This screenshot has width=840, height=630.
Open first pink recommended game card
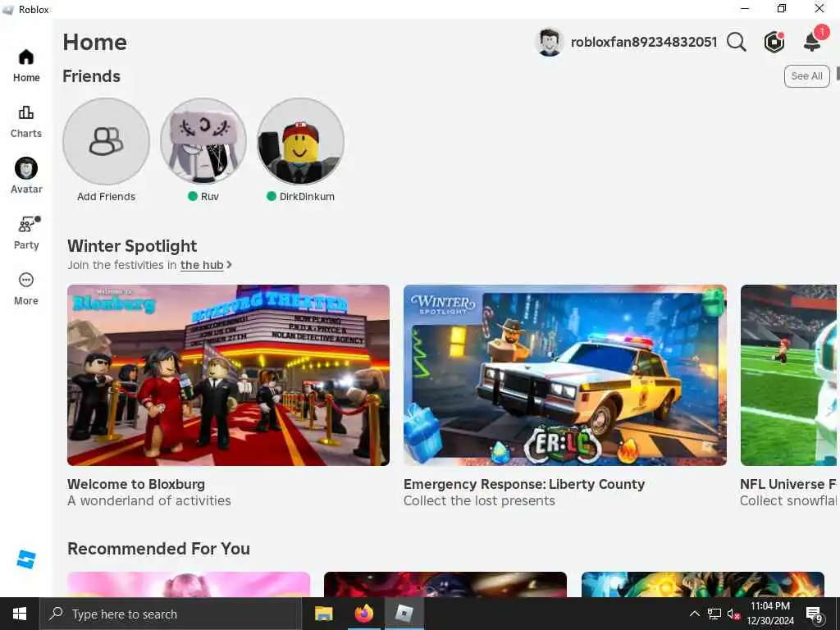click(x=189, y=584)
